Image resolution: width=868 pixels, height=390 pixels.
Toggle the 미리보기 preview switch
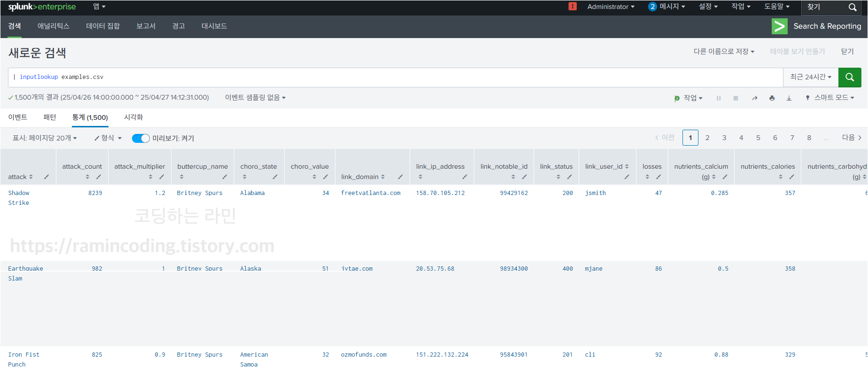click(140, 138)
